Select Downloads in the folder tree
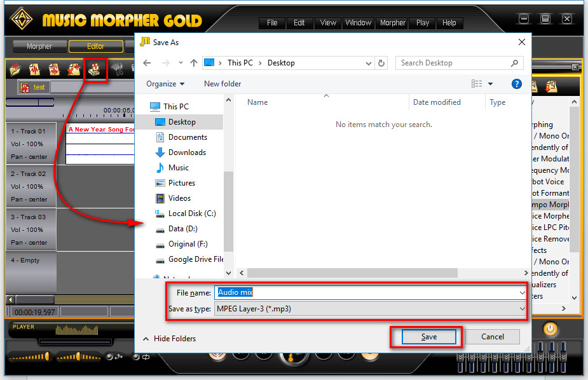Screen dimensions: 588x380 (181, 152)
